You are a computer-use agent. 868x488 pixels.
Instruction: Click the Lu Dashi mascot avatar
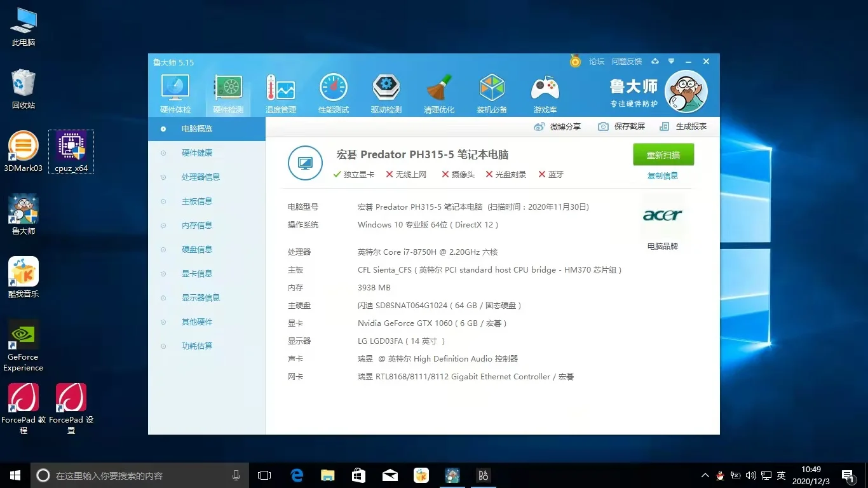tap(686, 91)
